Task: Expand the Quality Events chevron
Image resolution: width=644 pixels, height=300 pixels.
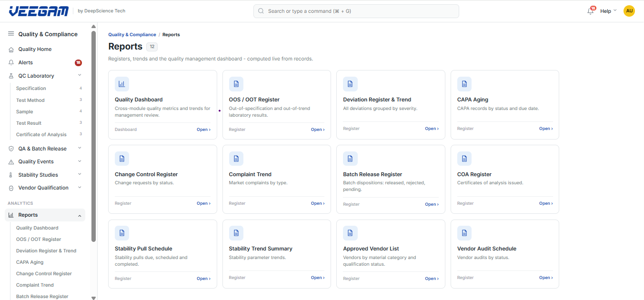Action: pyautogui.click(x=80, y=161)
